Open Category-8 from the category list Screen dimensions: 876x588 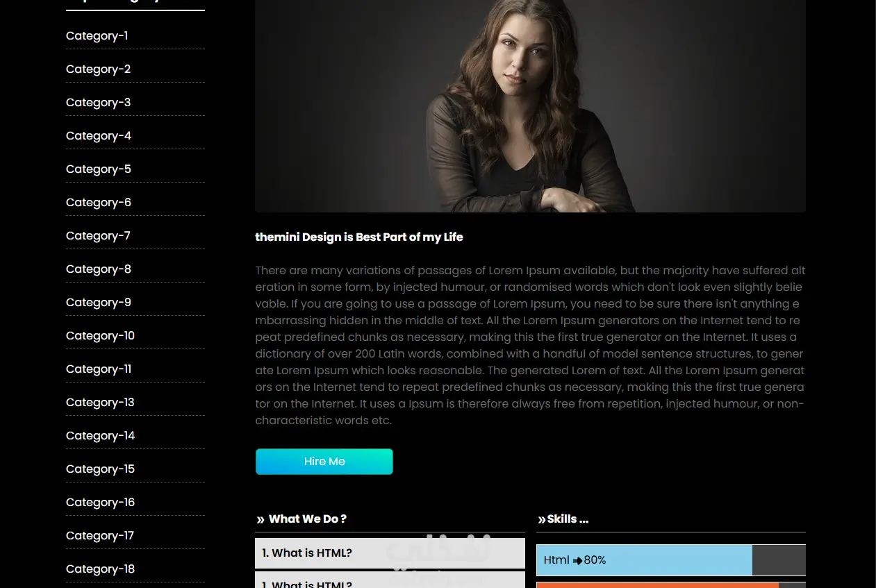click(x=99, y=269)
